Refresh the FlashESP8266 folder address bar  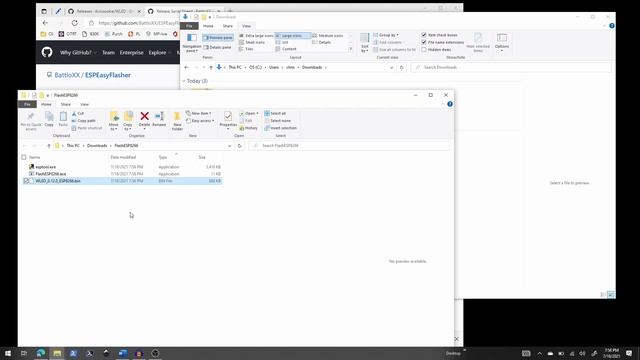click(240, 146)
